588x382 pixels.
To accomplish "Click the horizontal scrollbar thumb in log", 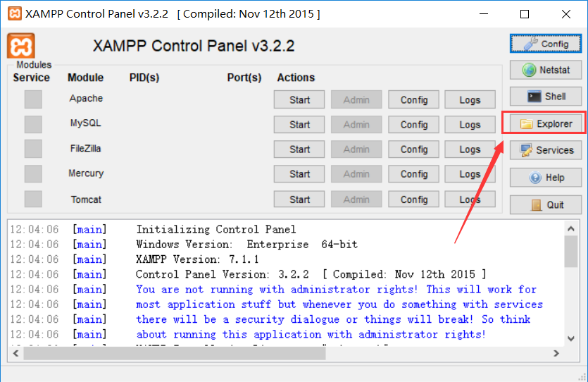I will [175, 353].
